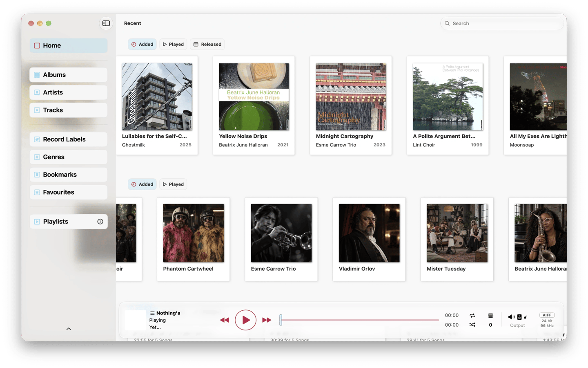Skip forward with the fast-forward button

pos(267,320)
